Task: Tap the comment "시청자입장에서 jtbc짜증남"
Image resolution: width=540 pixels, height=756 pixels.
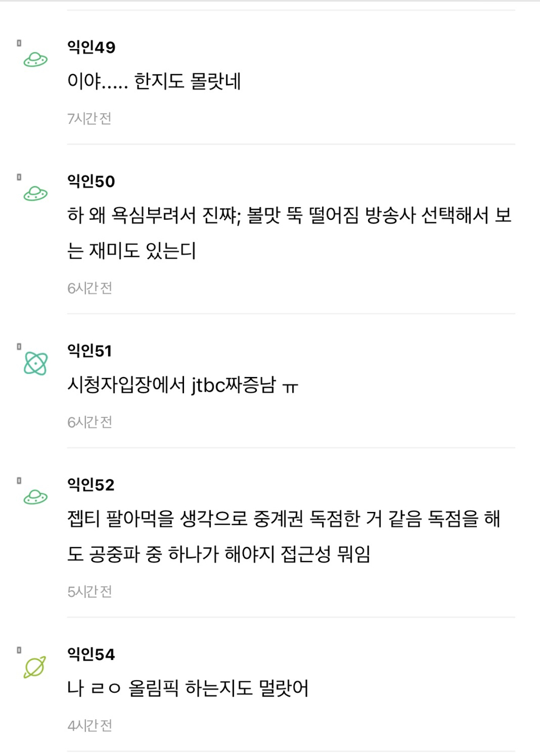Action: 182,385
